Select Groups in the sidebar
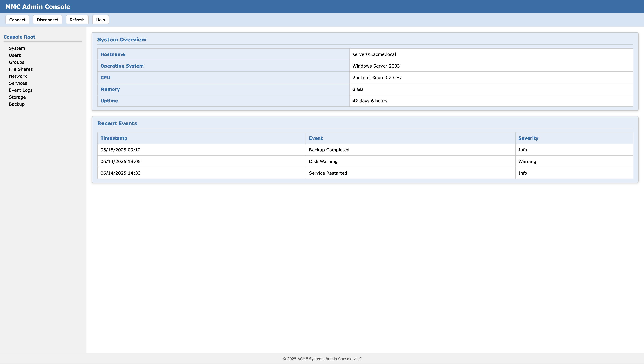644x364 pixels. point(16,62)
